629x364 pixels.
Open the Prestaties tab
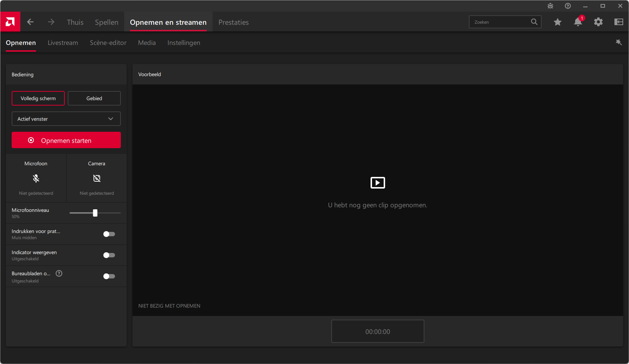tap(233, 22)
